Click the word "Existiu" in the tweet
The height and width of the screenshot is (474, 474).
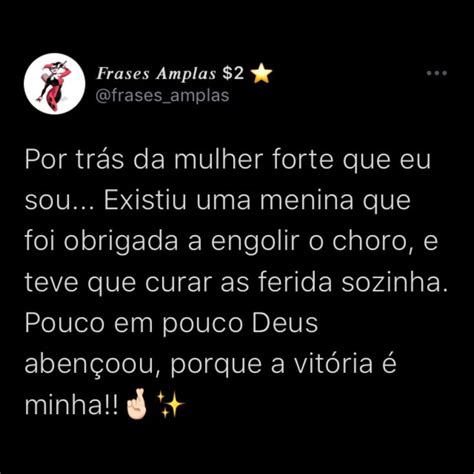point(145,200)
